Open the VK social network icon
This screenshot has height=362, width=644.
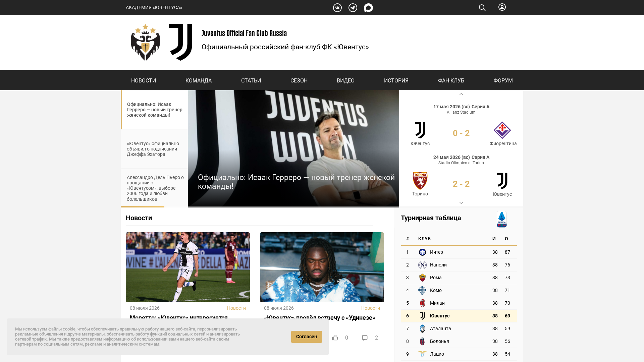click(x=337, y=8)
